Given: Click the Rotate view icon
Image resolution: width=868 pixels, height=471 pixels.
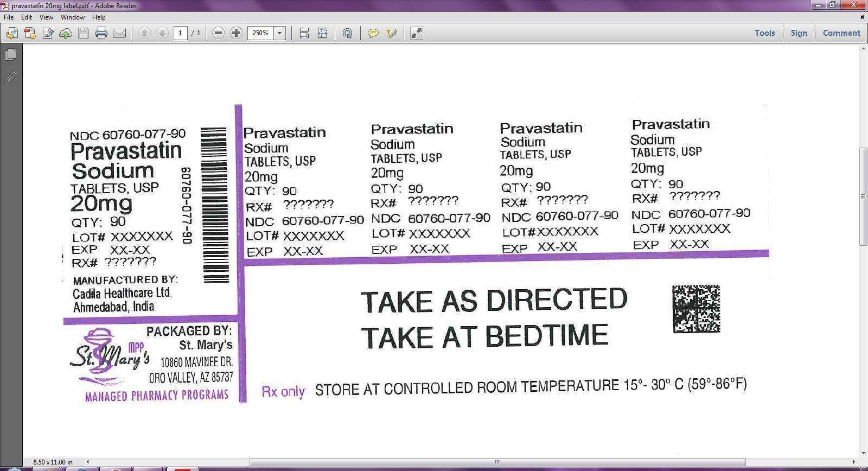Looking at the screenshot, I should (347, 33).
